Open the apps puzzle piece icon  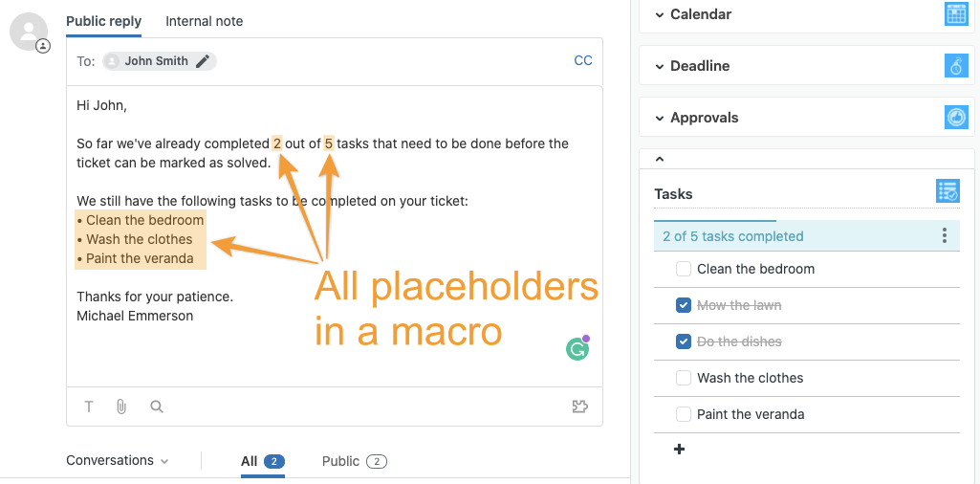click(580, 407)
